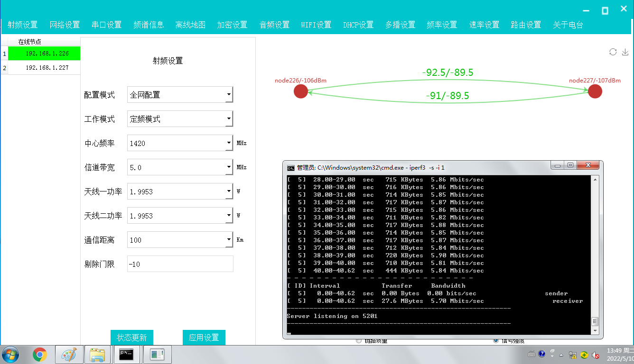Click the 剔除门限 input field
The width and height of the screenshot is (634, 364).
click(x=180, y=264)
